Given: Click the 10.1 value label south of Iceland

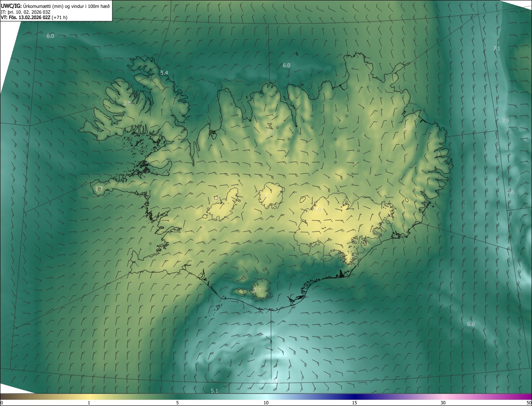Looking at the screenshot, I should pyautogui.click(x=274, y=381).
